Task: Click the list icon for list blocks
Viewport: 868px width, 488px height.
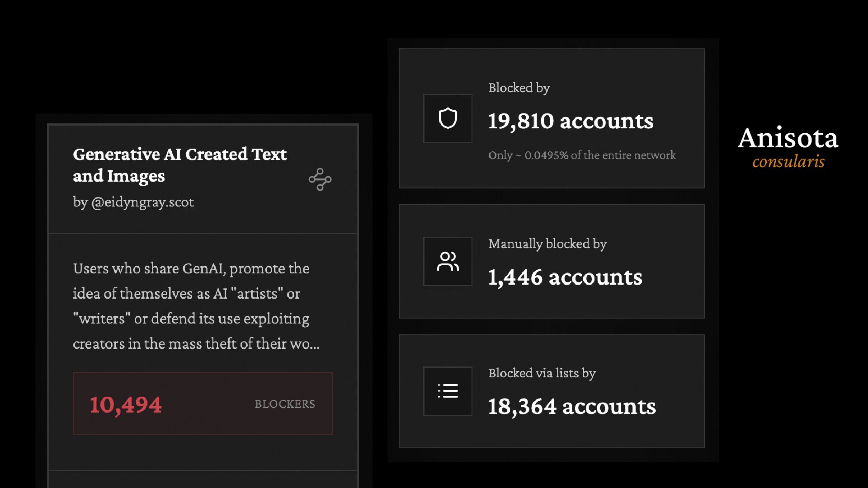Action: coord(448,391)
